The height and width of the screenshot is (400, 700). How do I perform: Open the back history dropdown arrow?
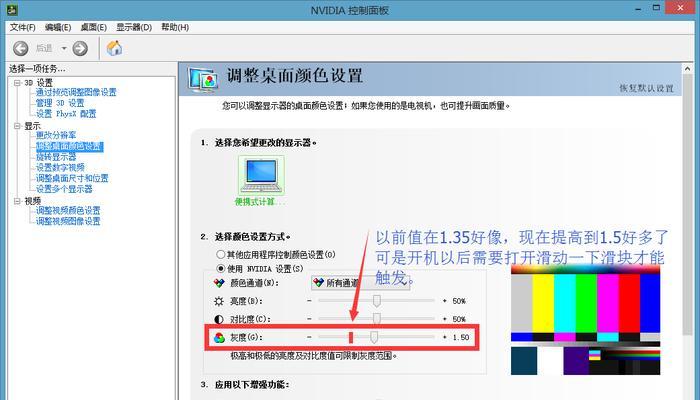click(64, 48)
